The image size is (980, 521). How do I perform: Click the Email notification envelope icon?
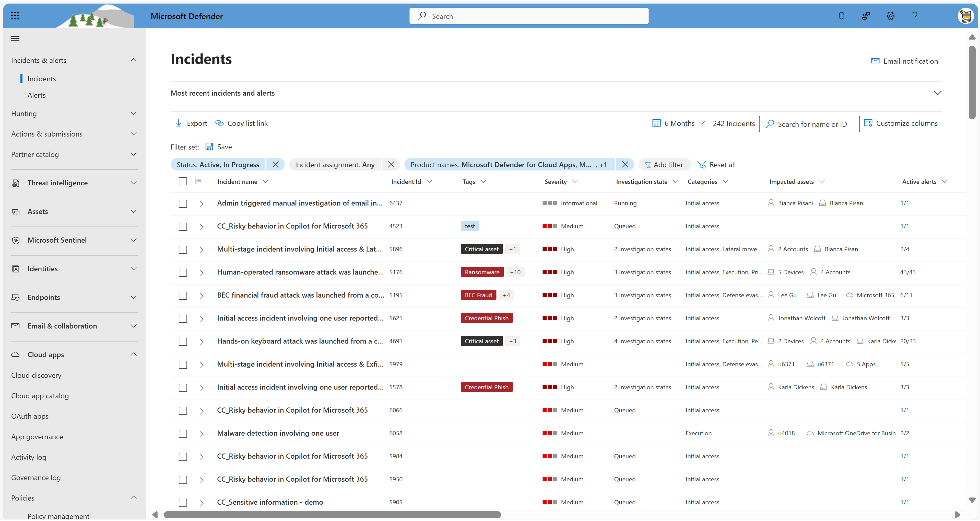[x=875, y=61]
